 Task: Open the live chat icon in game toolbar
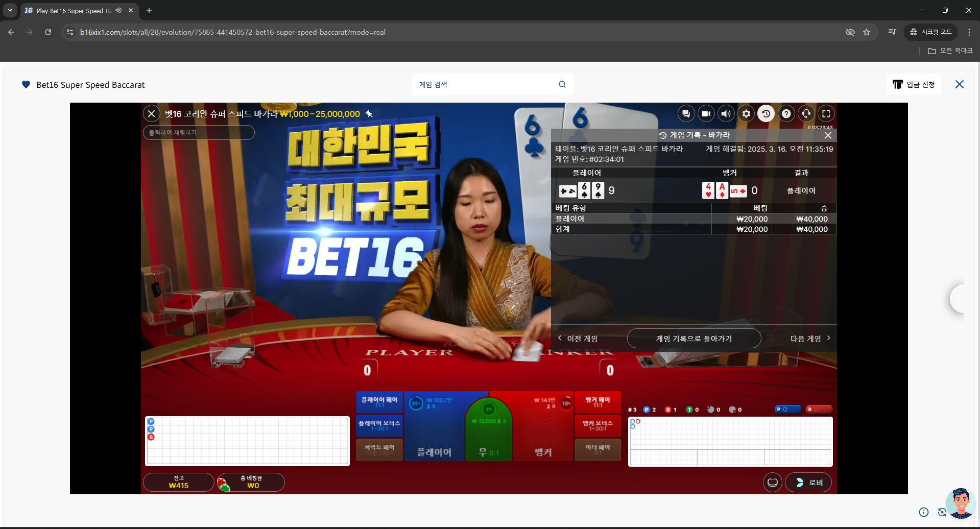point(686,114)
